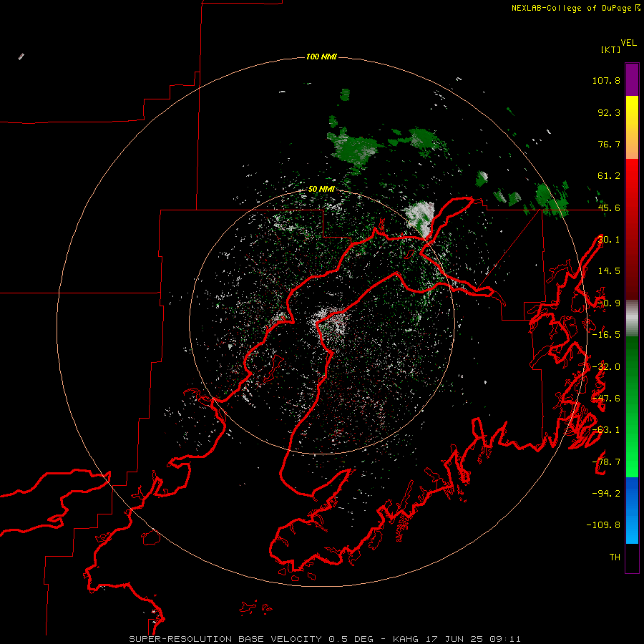Click the 92.3 velocity scale value
Viewport: 644px width, 644px height.
click(x=609, y=112)
